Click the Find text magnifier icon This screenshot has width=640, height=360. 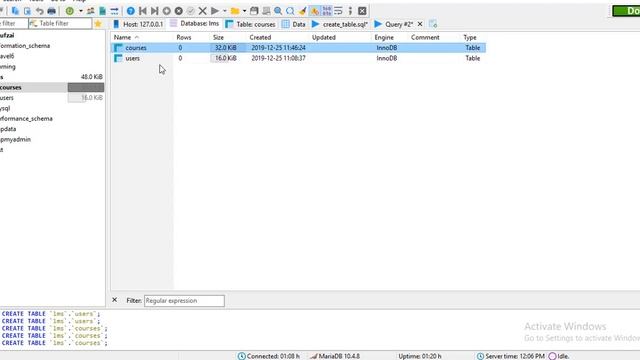click(278, 11)
